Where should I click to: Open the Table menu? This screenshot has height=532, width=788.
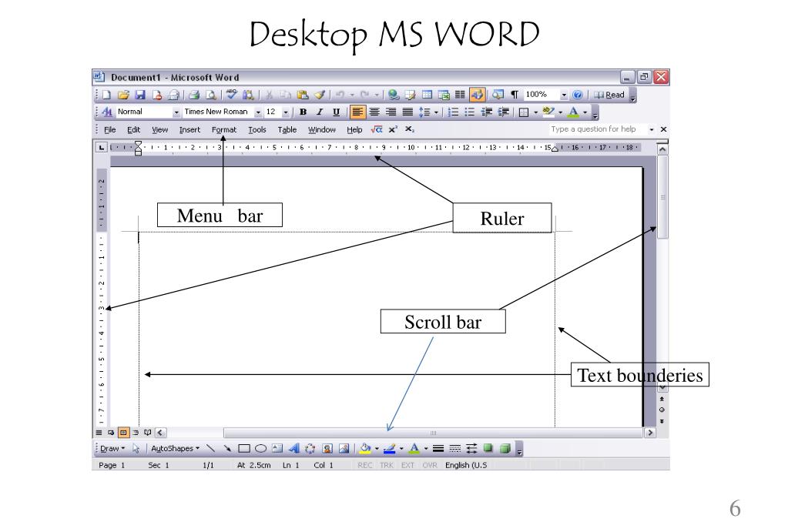coord(287,129)
